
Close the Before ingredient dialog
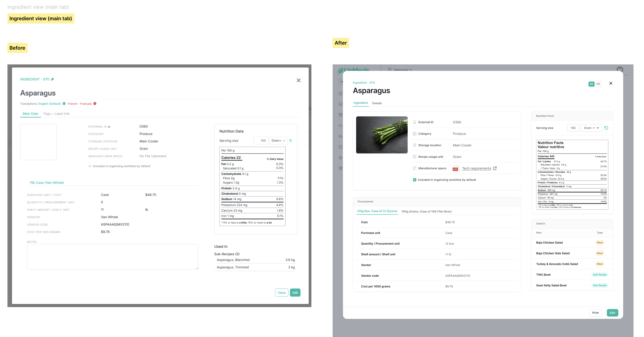pyautogui.click(x=298, y=80)
